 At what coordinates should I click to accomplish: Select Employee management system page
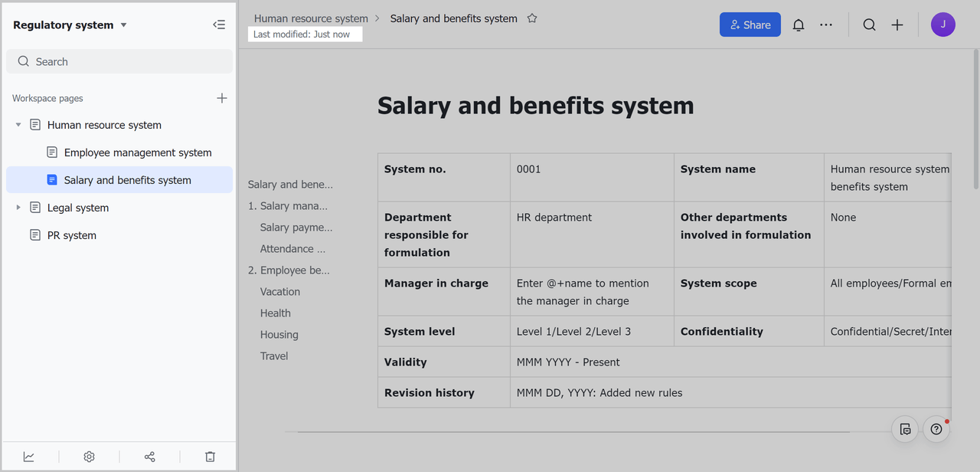click(138, 152)
